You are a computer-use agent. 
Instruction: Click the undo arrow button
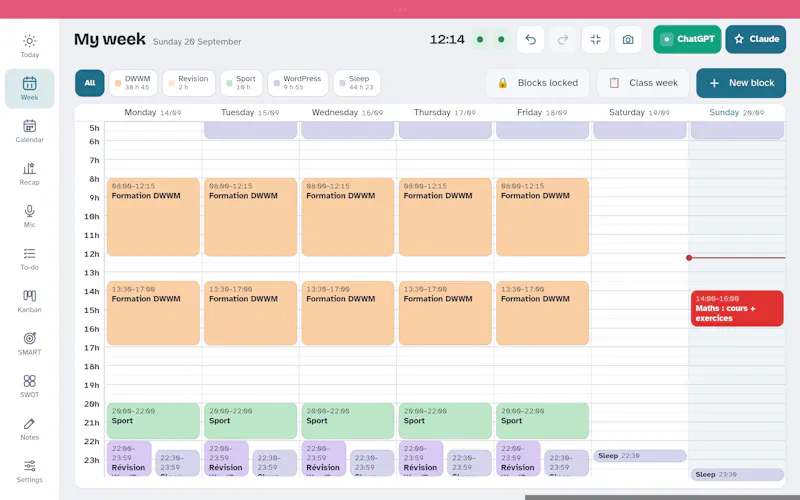tap(531, 39)
